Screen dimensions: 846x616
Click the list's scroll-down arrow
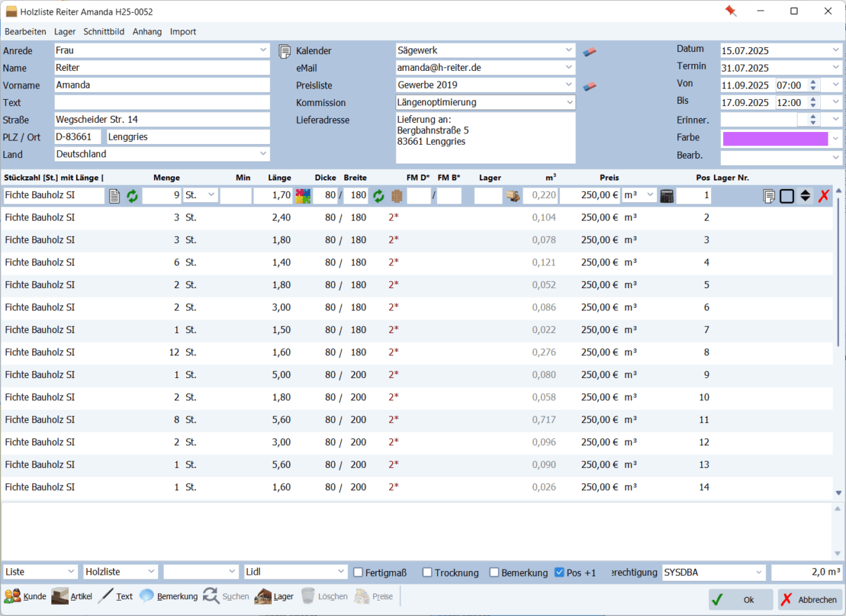click(838, 493)
